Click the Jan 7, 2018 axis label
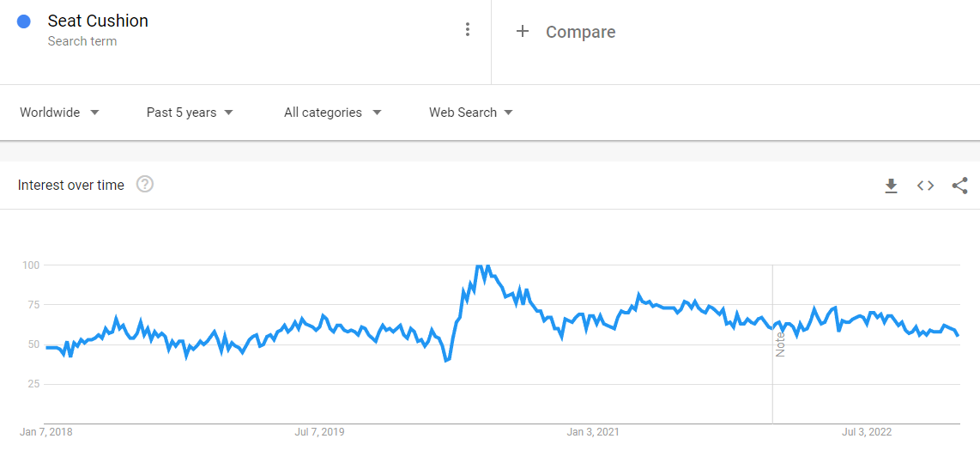 coord(46,432)
